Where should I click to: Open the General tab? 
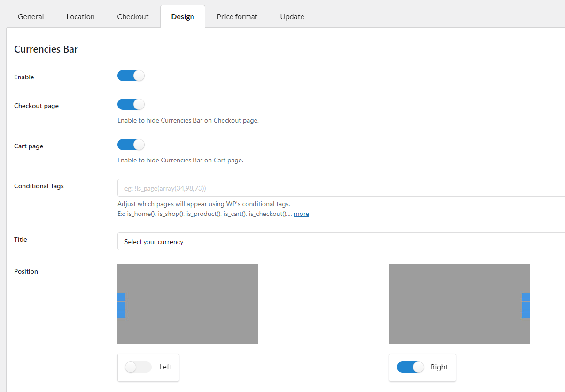coord(31,17)
